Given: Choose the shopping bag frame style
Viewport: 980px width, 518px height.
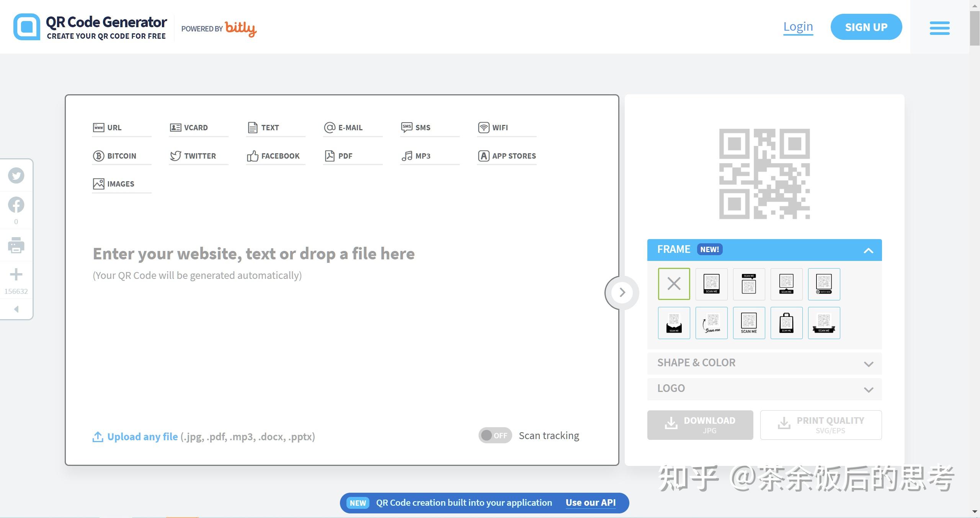Looking at the screenshot, I should [786, 323].
